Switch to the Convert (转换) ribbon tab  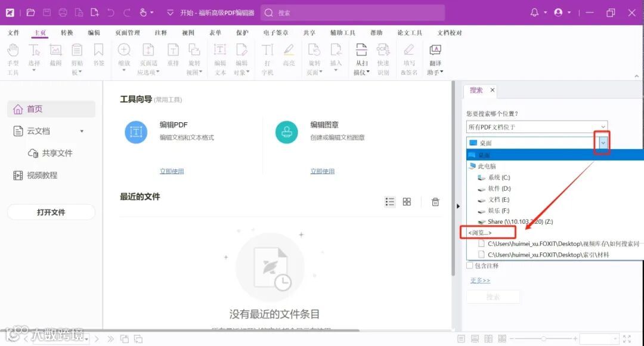pyautogui.click(x=67, y=32)
